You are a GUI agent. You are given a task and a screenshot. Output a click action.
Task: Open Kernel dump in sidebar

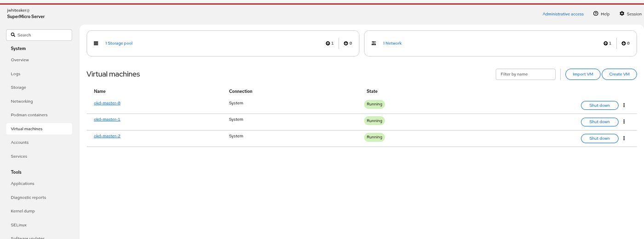[x=39, y=211]
